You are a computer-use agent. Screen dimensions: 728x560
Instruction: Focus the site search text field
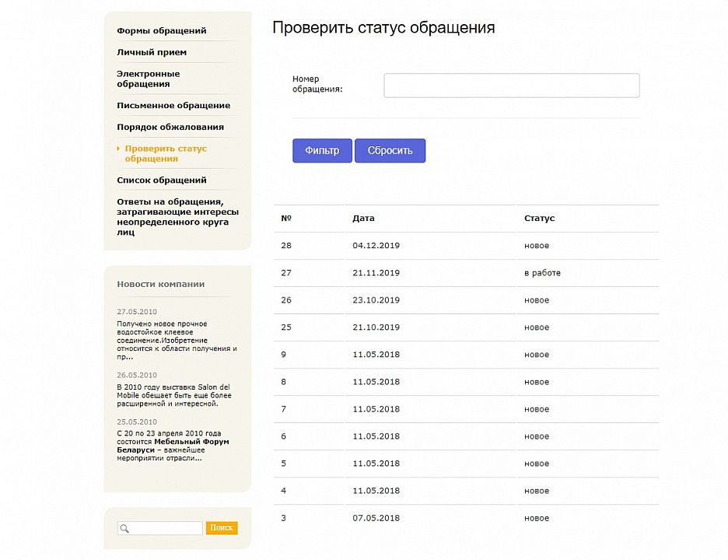pyautogui.click(x=160, y=528)
